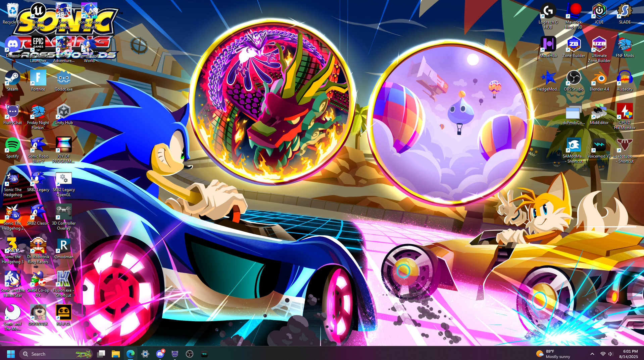Open Voicemod from the taskbar

click(x=204, y=354)
